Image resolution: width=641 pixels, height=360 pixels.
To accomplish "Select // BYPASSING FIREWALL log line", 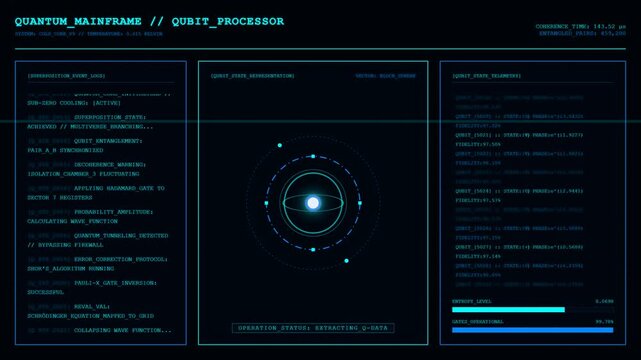I will [x=65, y=245].
